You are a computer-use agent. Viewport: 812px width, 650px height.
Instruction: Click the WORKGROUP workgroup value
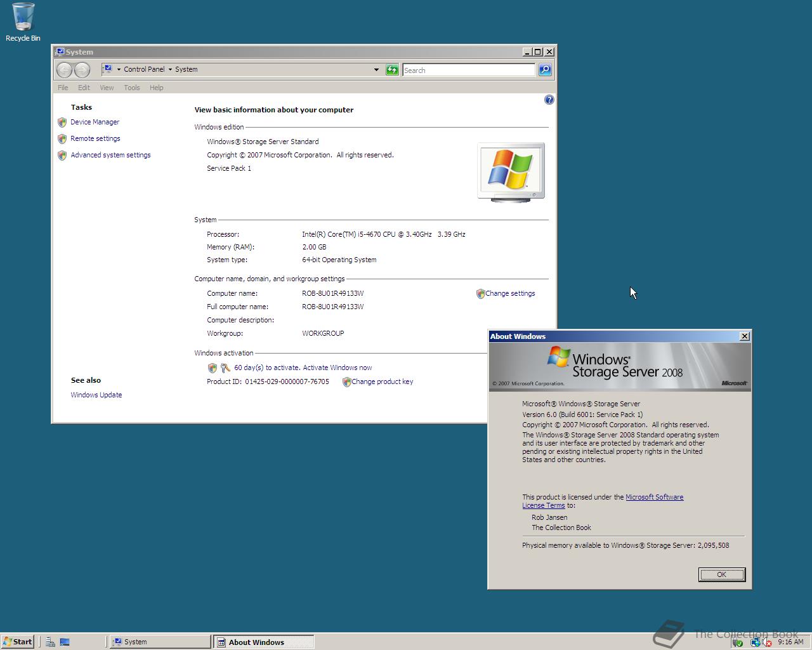tap(323, 333)
